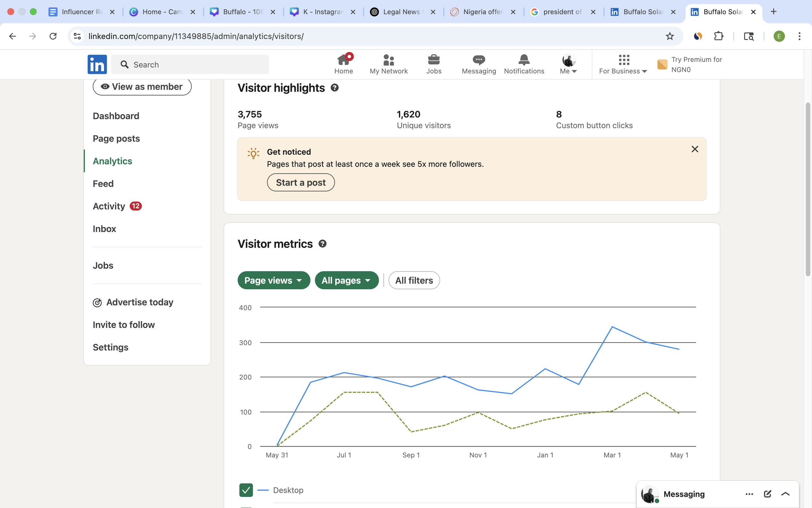Toggle View as member

pos(142,87)
